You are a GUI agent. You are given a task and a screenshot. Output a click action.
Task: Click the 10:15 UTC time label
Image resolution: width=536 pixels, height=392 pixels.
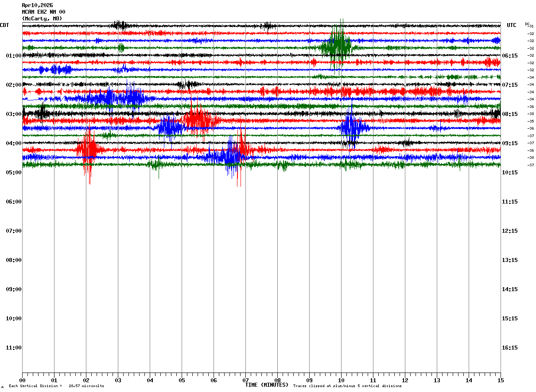(509, 173)
